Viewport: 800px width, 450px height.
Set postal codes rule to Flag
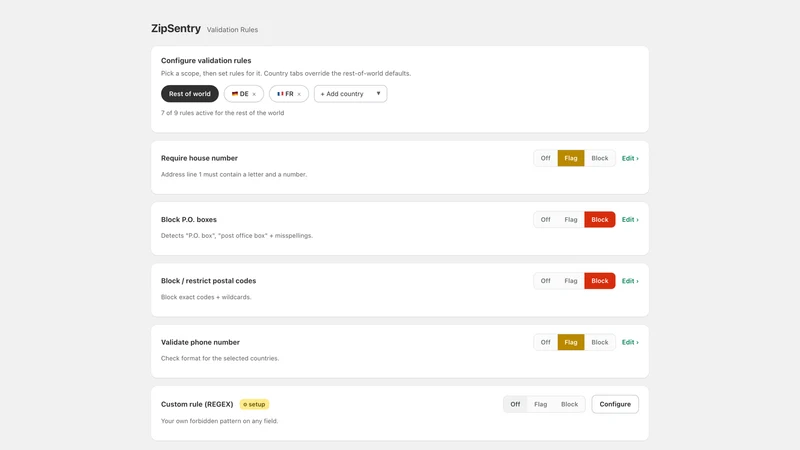(571, 281)
